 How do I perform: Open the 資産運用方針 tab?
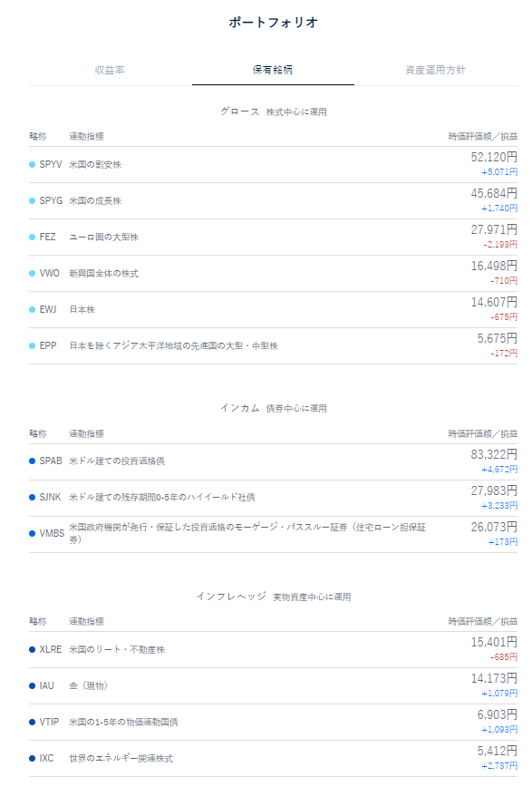tap(435, 70)
